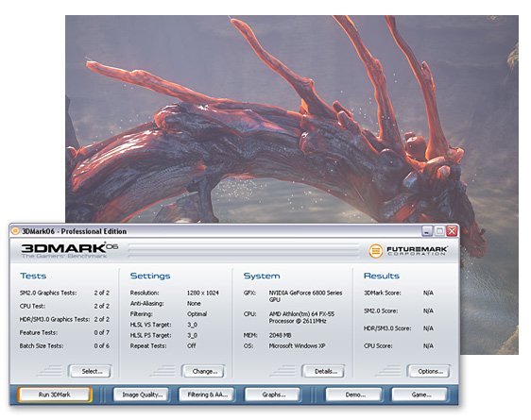Click HDR/SM3.0 Graphics Tests label
Viewport: 531px width, 420px height.
55,319
